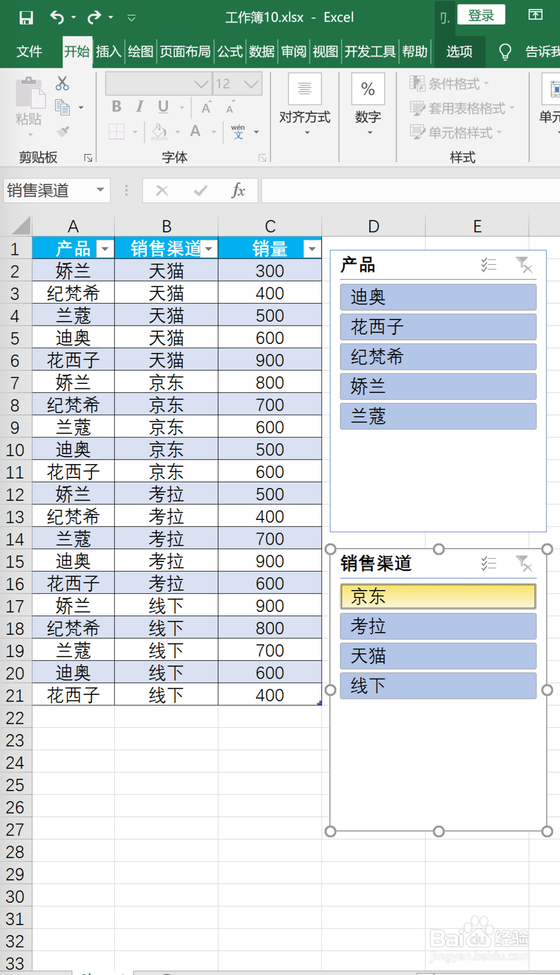The width and height of the screenshot is (560, 975).
Task: Open Customize Quick Access Toolbar menu
Action: pyautogui.click(x=132, y=18)
